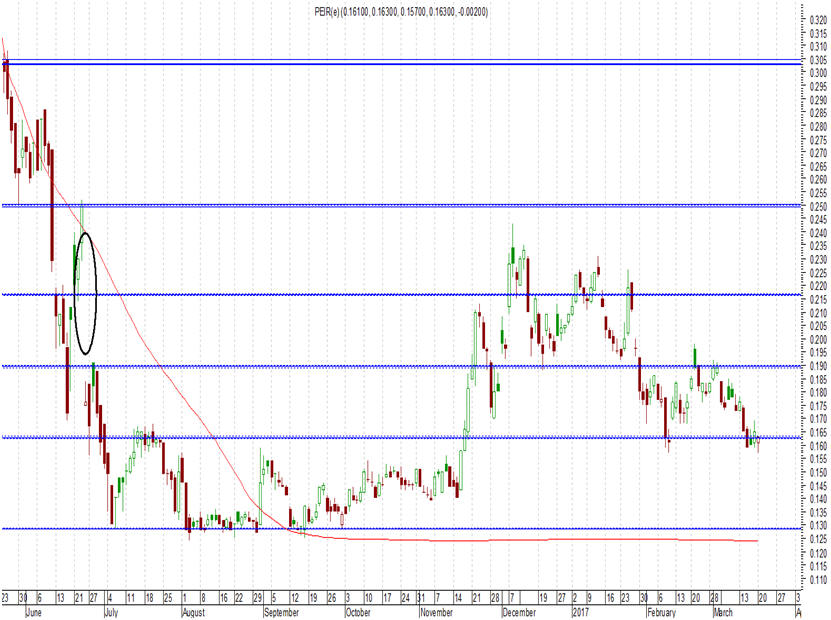The width and height of the screenshot is (831, 620).
Task: Click the 10 date tick label
Action: point(368,598)
